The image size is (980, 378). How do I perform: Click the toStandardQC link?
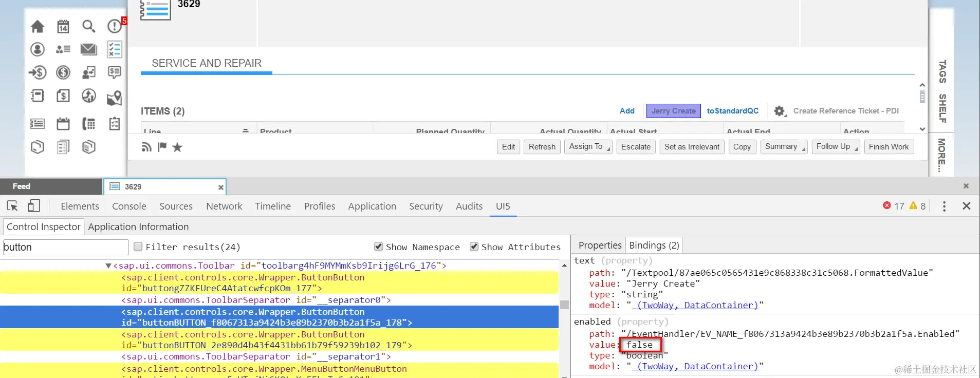[x=732, y=111]
